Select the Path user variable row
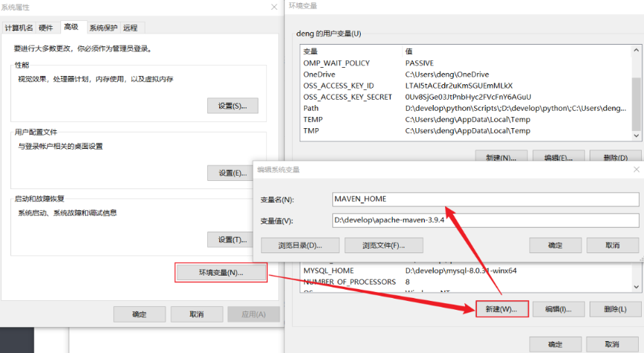644x353 pixels. pos(466,109)
